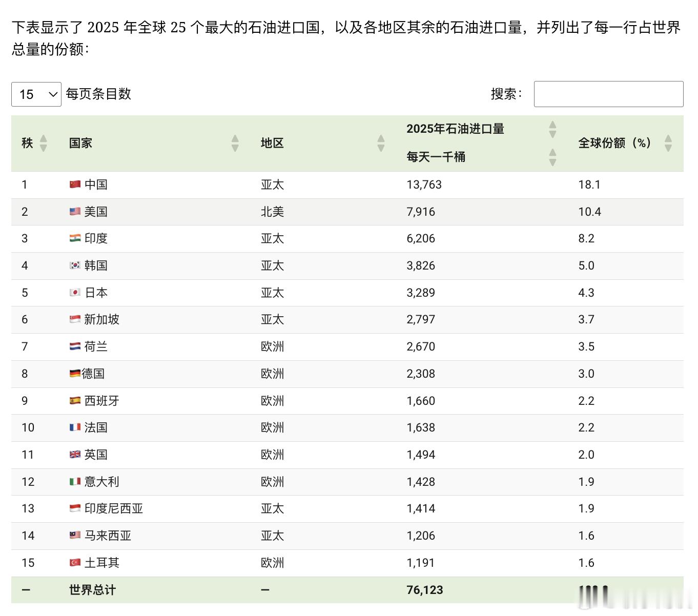Click the US flag beside 美国
Screen dimensions: 698x616
coord(75,211)
